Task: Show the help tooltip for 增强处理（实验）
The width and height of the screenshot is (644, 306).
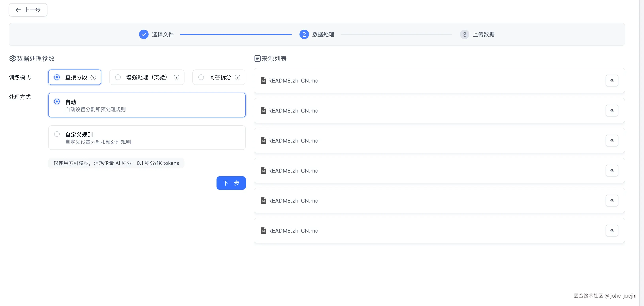Action: [176, 77]
